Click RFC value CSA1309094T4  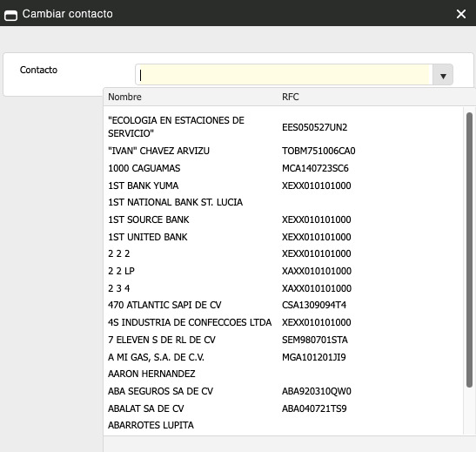tap(314, 305)
